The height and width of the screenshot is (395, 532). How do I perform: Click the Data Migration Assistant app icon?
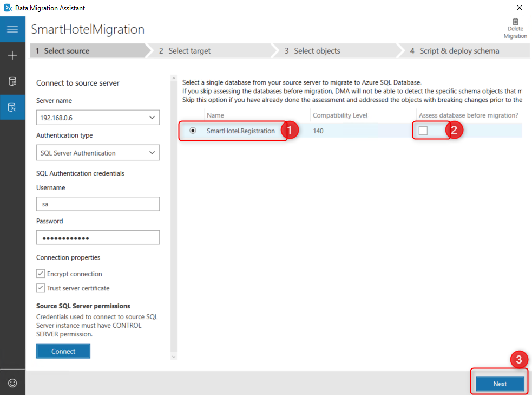[x=8, y=8]
